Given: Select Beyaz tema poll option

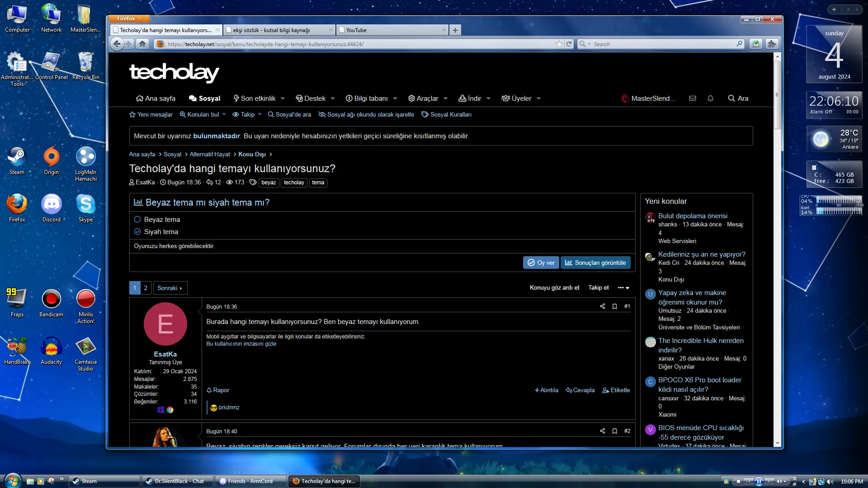Looking at the screenshot, I should point(137,220).
